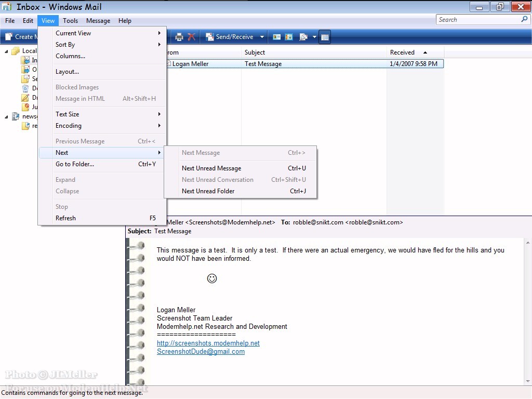Screen dimensions: 532x399
Task: Click the search magnifier icon
Action: pos(524,19)
